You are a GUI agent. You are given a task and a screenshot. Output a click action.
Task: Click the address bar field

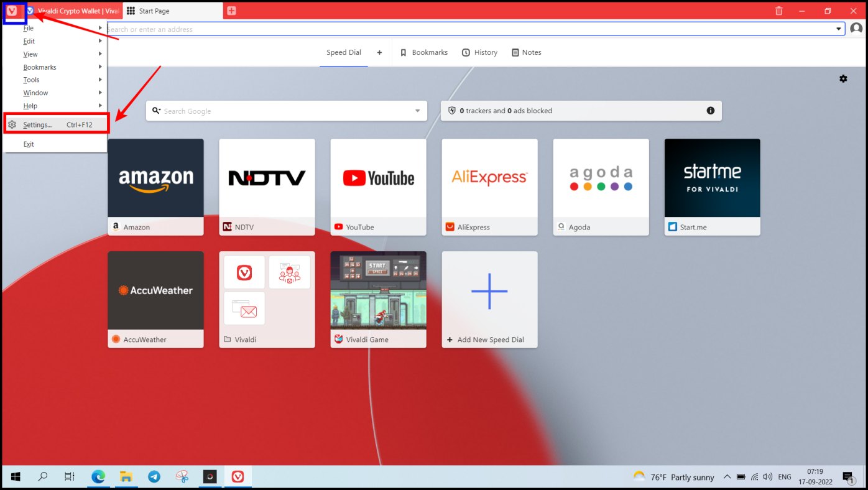tap(469, 29)
